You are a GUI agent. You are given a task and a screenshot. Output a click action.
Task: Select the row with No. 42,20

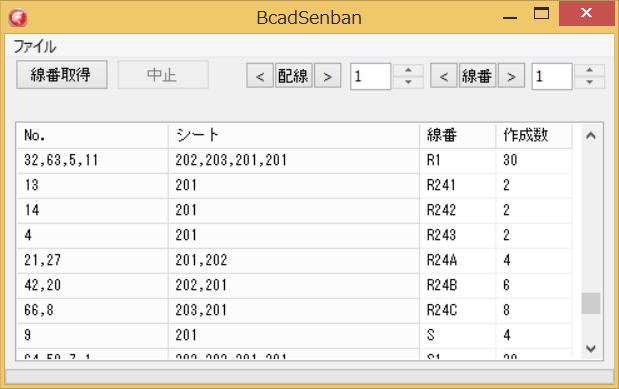tap(294, 286)
